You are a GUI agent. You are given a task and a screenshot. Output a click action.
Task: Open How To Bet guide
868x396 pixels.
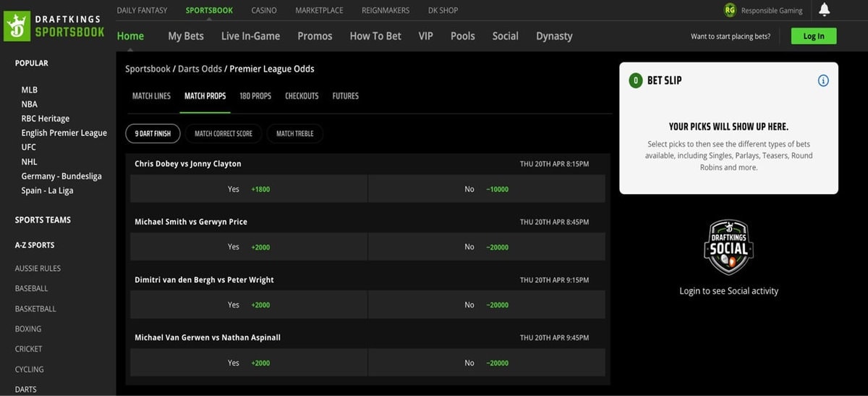click(375, 35)
